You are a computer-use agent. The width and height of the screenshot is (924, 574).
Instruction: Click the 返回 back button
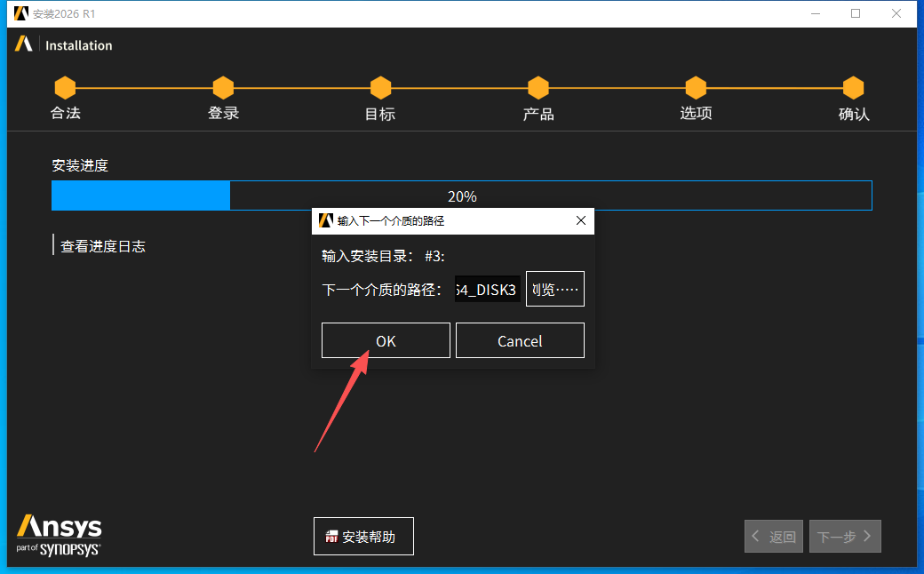[x=773, y=536]
